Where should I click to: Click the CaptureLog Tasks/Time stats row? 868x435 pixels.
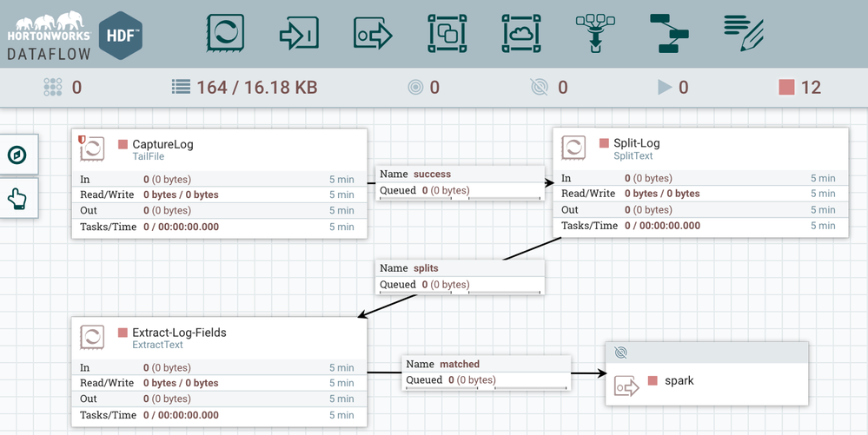[x=219, y=227]
